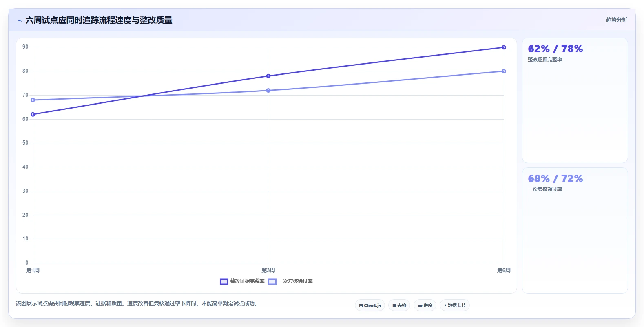Click the 第1周 point on dark purple line

[33, 114]
